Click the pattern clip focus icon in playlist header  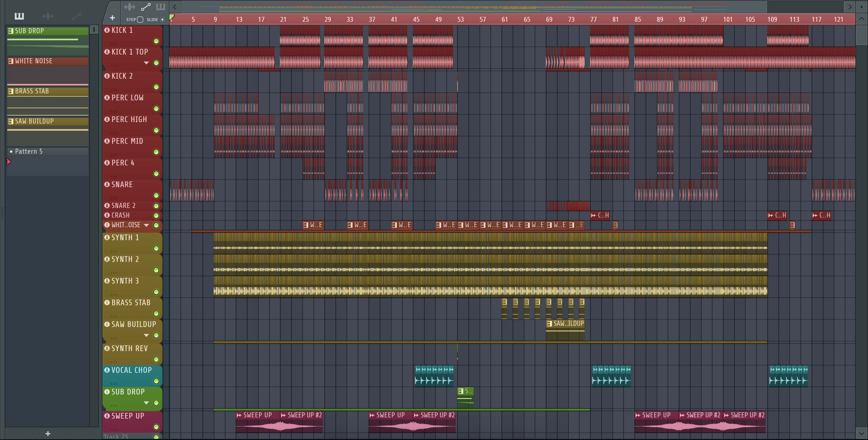tap(160, 7)
